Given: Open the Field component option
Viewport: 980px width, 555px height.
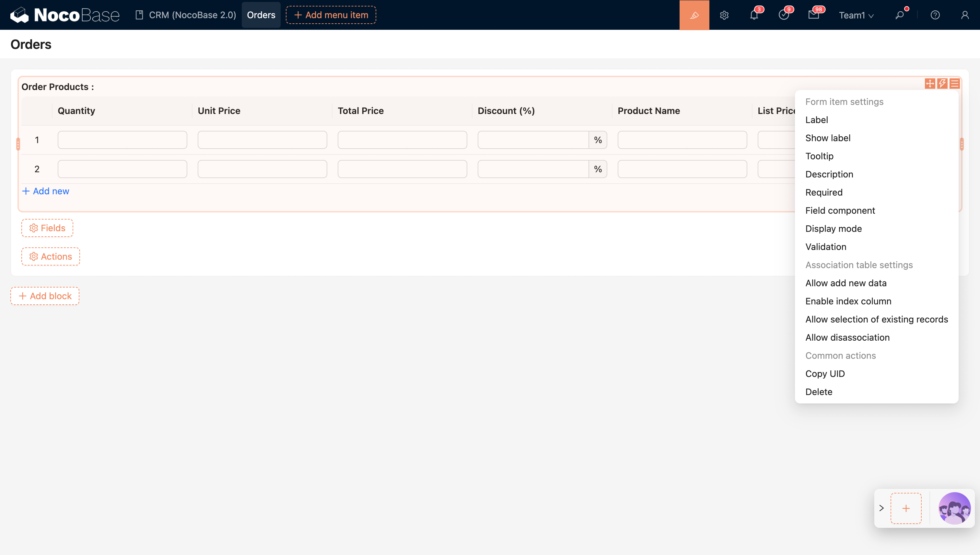Looking at the screenshot, I should click(x=840, y=210).
